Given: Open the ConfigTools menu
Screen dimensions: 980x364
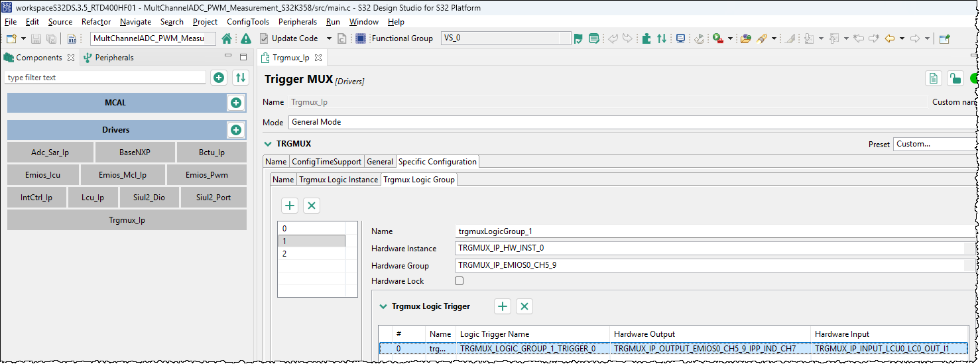Looking at the screenshot, I should [248, 22].
